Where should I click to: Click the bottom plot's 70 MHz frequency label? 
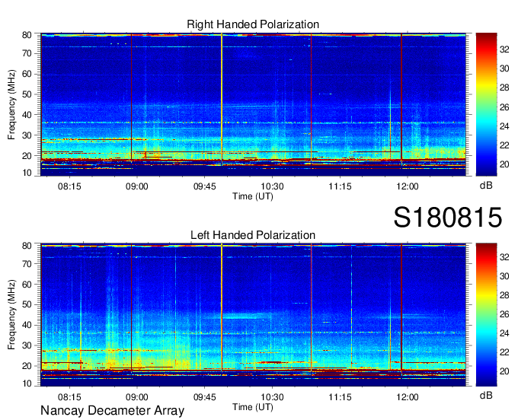click(27, 263)
